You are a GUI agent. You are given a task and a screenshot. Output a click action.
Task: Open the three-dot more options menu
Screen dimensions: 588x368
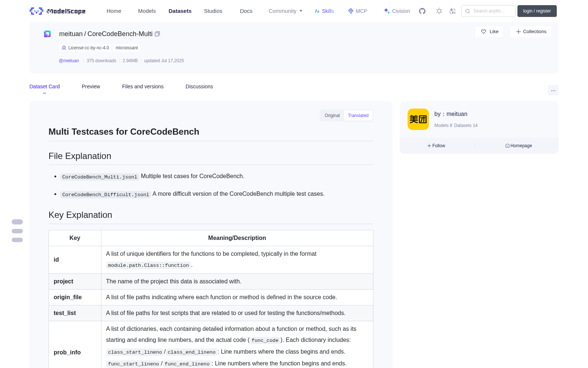click(553, 90)
